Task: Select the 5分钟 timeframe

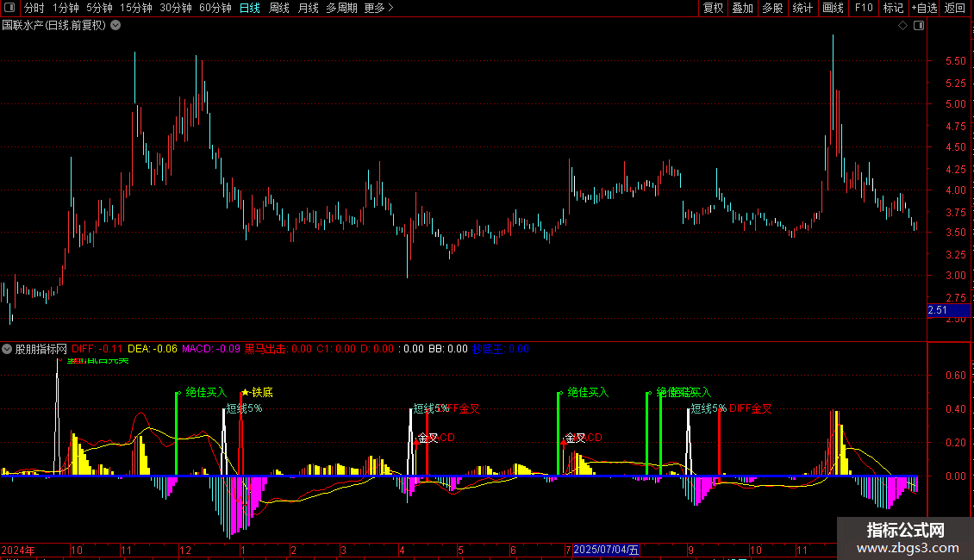Action: click(x=99, y=8)
